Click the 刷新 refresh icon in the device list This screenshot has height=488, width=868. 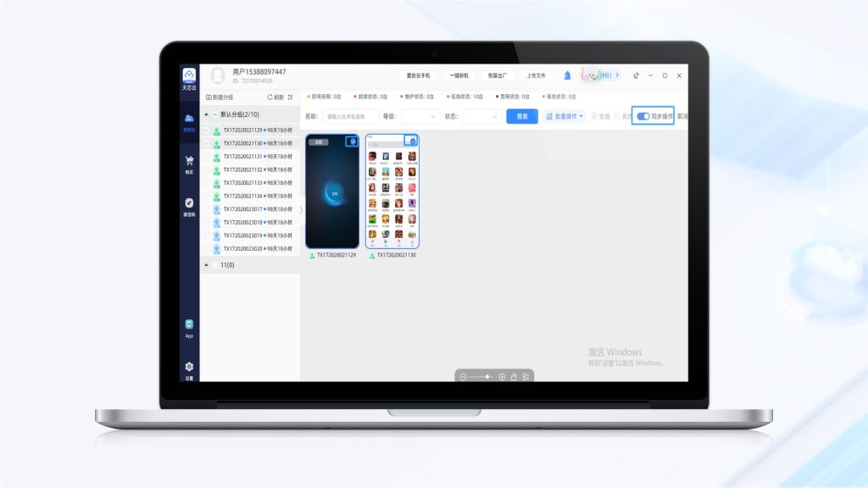click(270, 97)
